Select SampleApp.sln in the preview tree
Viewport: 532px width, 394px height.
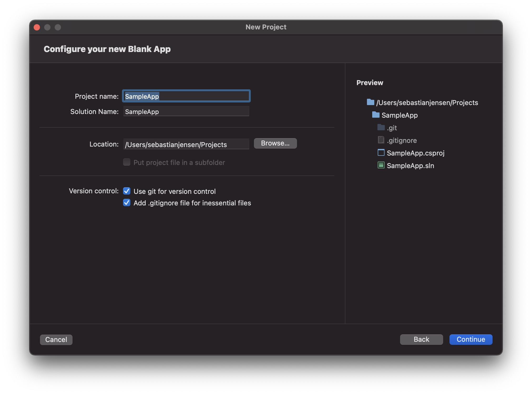[x=410, y=166]
